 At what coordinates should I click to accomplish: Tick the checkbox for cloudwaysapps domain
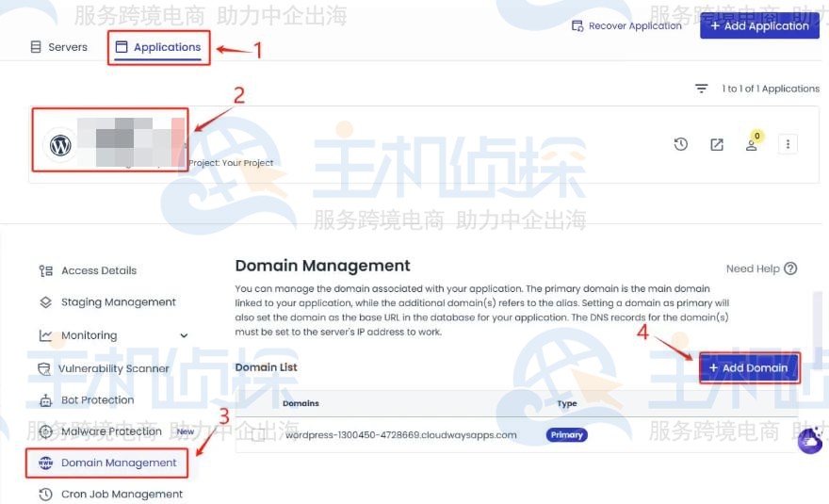(258, 435)
